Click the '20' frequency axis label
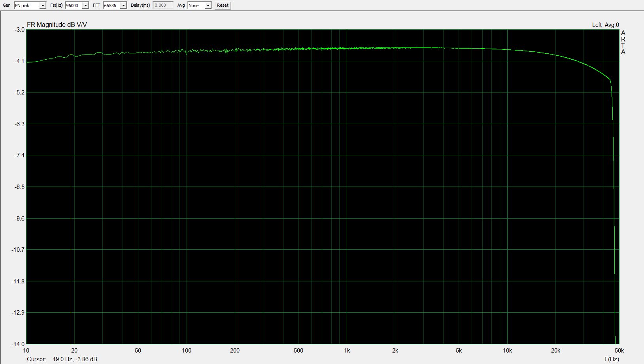Viewport: 644px width, 364px height. click(74, 351)
